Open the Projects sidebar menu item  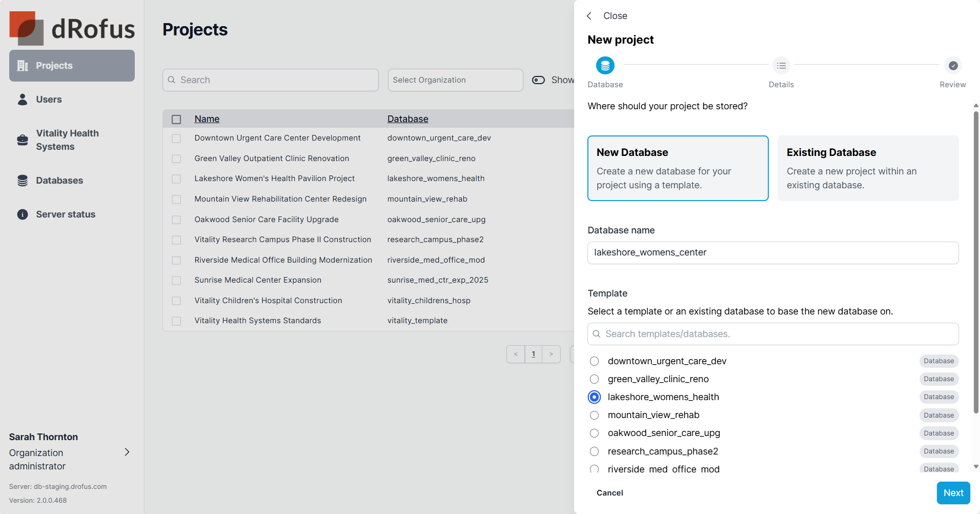pos(72,66)
